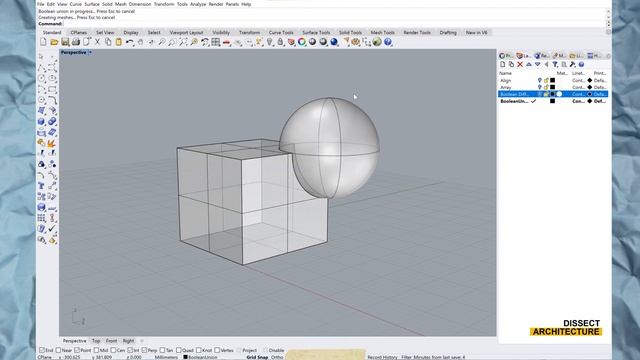Switch to the Right viewport tab
The image size is (640, 360).
[x=128, y=341]
